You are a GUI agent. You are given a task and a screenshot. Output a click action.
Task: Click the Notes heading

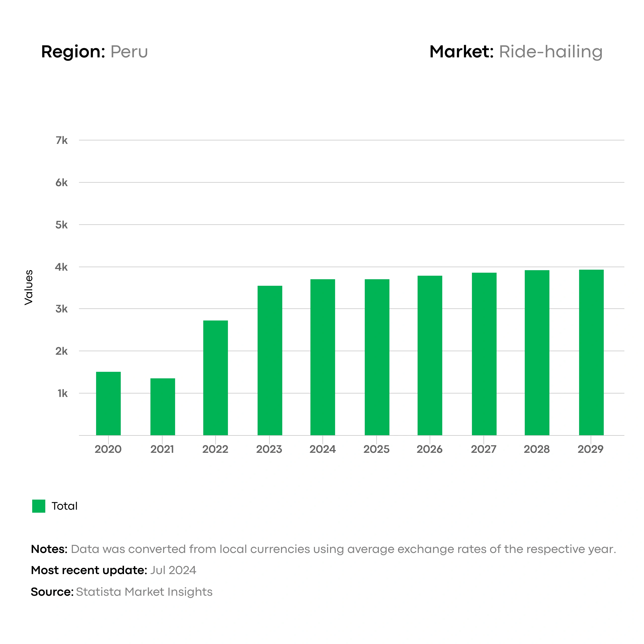(x=49, y=549)
